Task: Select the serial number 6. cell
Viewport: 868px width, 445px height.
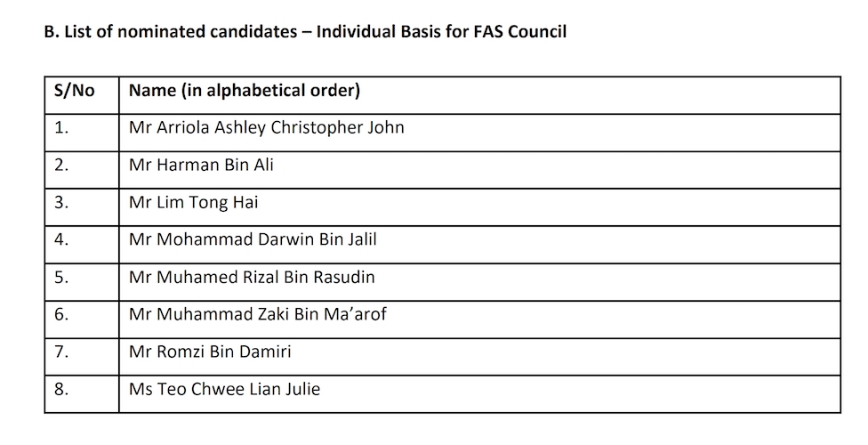Action: click(61, 314)
